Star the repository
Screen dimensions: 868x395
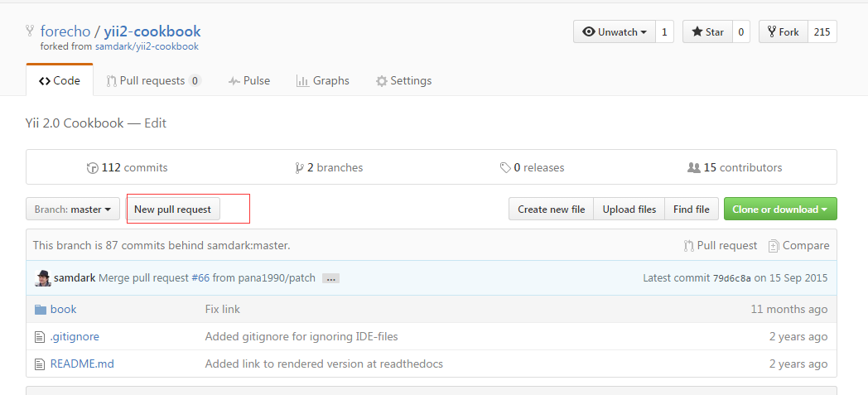(707, 32)
